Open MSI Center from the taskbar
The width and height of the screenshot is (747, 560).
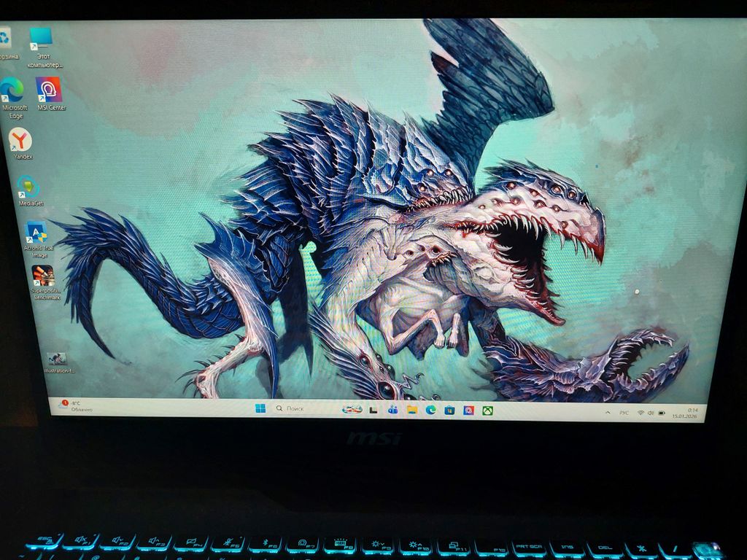coord(468,411)
